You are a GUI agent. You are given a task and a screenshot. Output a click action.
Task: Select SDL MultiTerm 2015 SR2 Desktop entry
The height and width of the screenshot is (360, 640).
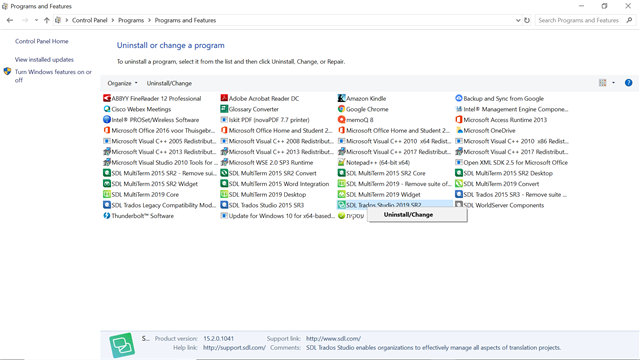point(504,173)
